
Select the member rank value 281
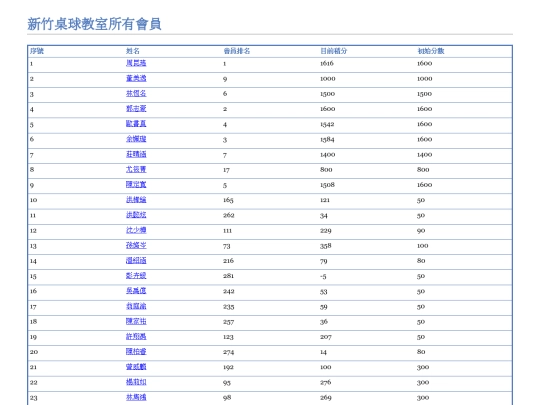coord(228,276)
